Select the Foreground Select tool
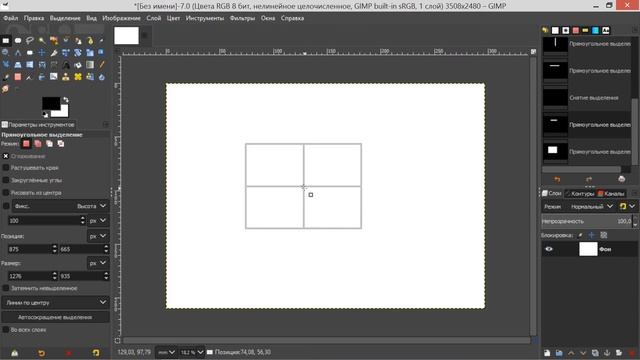This screenshot has width=640, height=360. tap(78, 40)
